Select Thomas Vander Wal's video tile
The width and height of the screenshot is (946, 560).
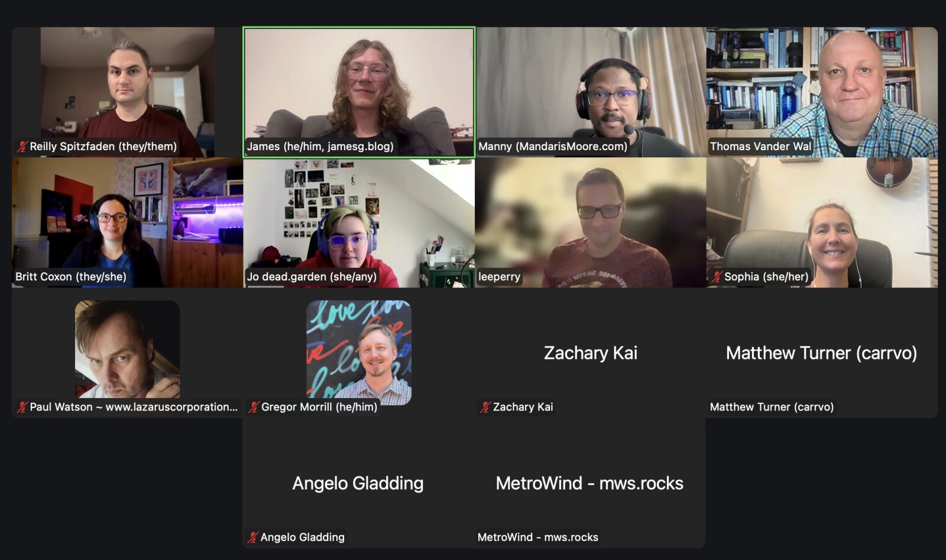coord(822,92)
